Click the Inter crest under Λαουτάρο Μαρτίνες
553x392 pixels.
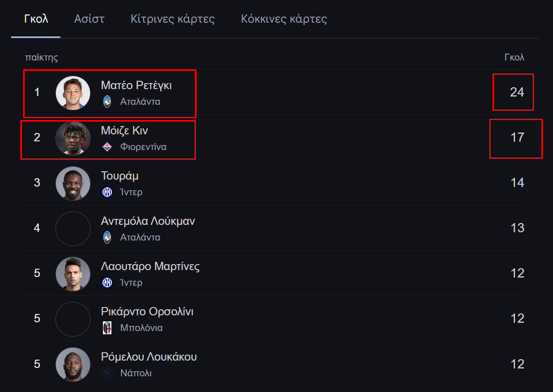[x=107, y=283]
